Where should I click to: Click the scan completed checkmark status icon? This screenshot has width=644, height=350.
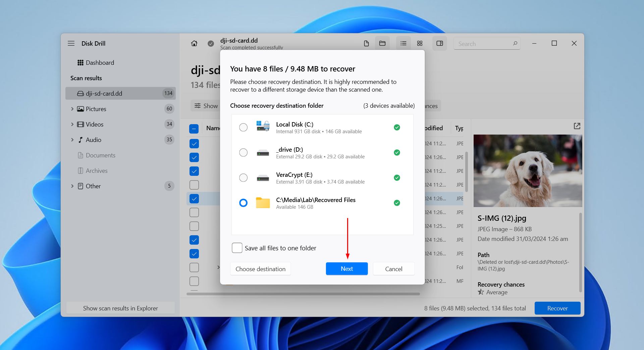coord(211,44)
